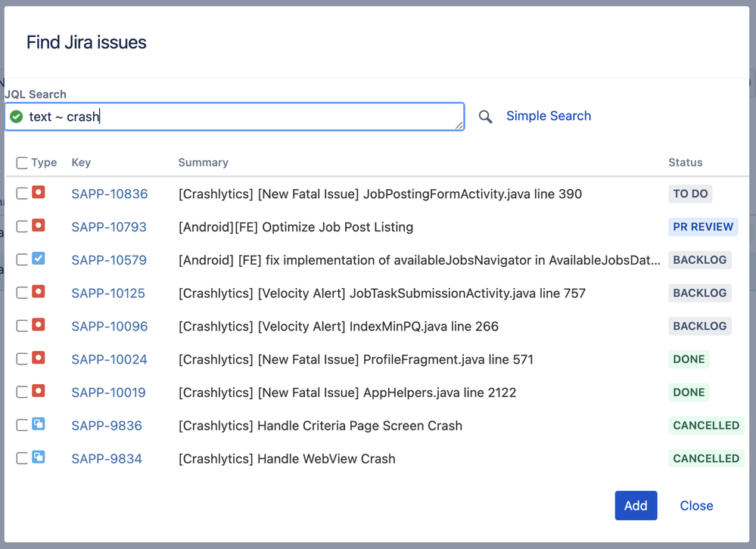The width and height of the screenshot is (756, 549).
Task: Close the Find Jira issues dialog
Action: [696, 506]
